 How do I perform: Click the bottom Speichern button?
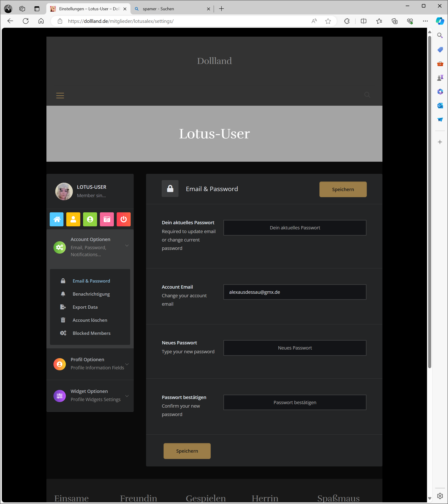(x=187, y=451)
